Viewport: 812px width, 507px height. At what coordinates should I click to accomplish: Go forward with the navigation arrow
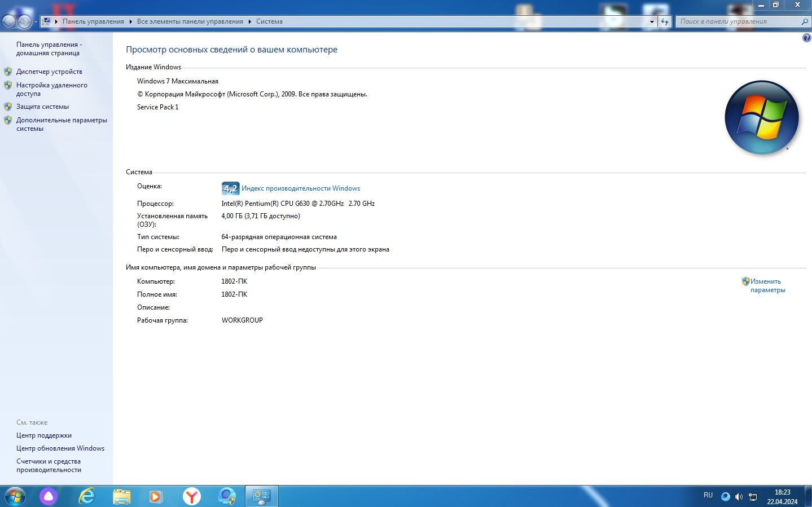24,21
